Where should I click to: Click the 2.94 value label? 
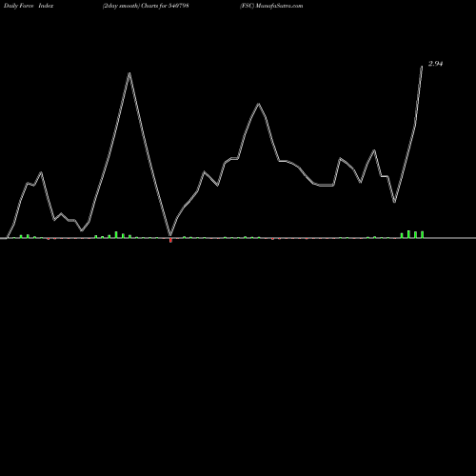[435, 64]
